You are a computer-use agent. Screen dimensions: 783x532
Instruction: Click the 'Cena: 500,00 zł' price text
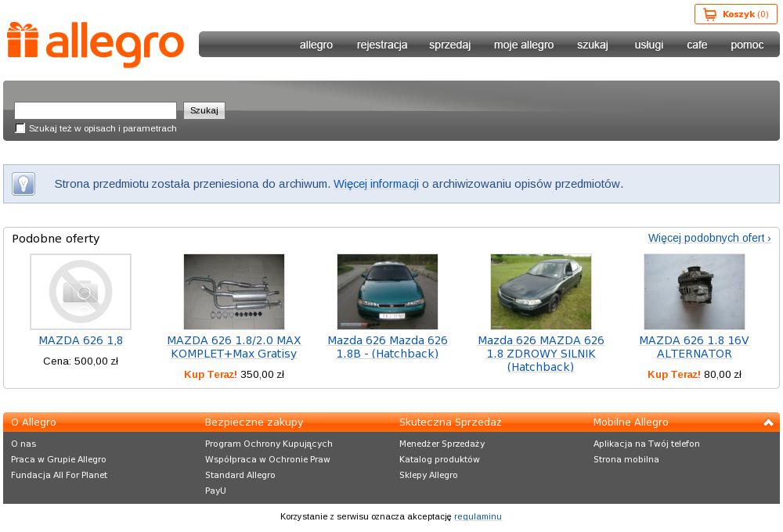click(x=81, y=361)
